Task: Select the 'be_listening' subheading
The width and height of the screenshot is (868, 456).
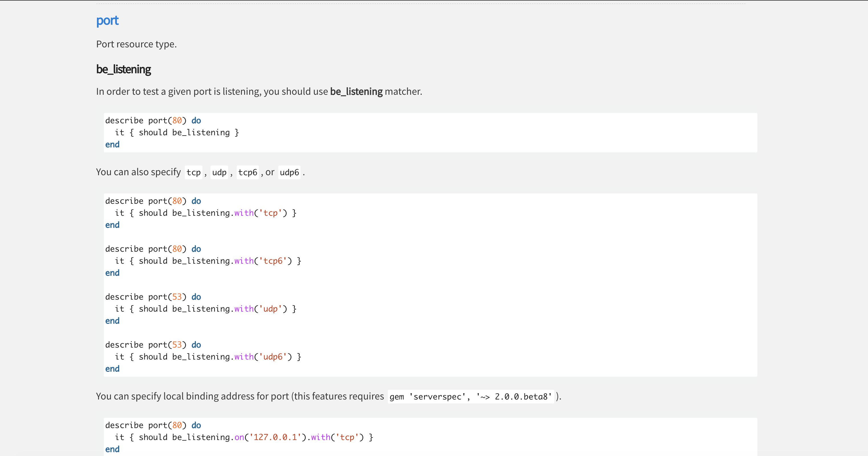Action: click(123, 69)
